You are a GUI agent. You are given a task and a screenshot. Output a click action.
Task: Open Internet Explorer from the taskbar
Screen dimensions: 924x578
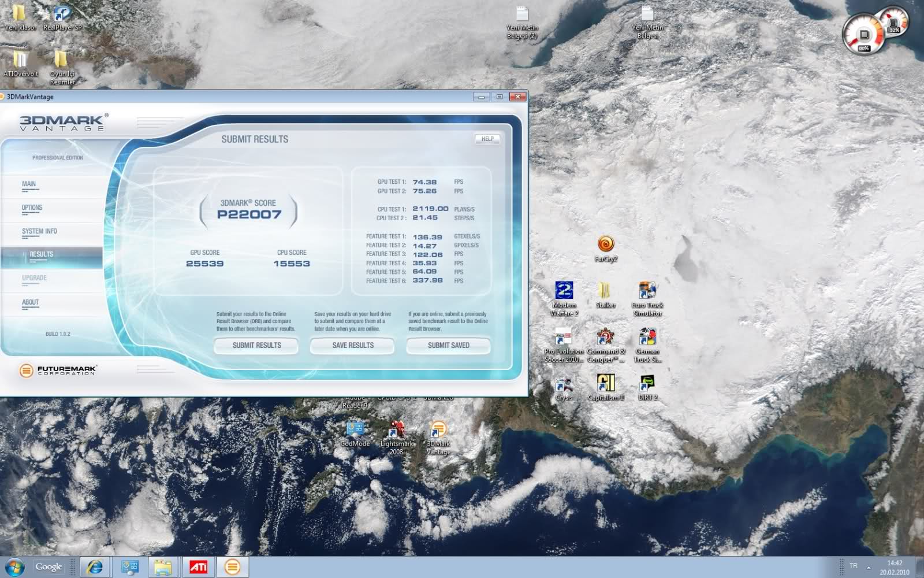click(95, 567)
